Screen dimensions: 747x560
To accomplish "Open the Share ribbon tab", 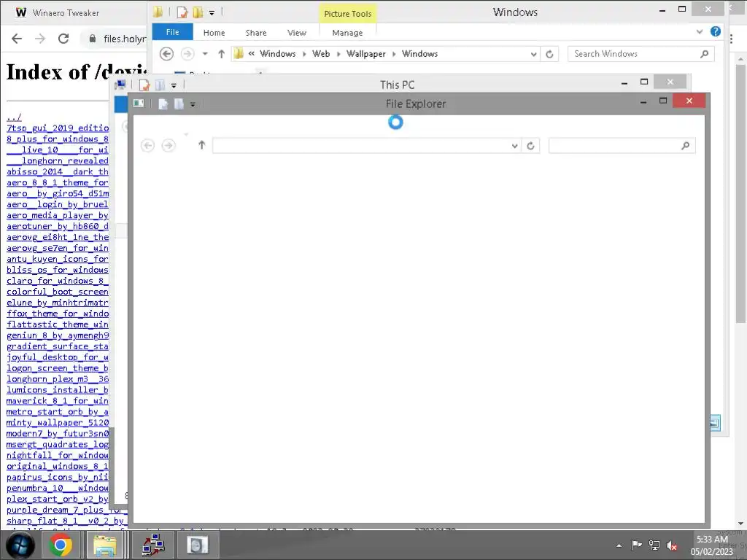I will tap(256, 32).
